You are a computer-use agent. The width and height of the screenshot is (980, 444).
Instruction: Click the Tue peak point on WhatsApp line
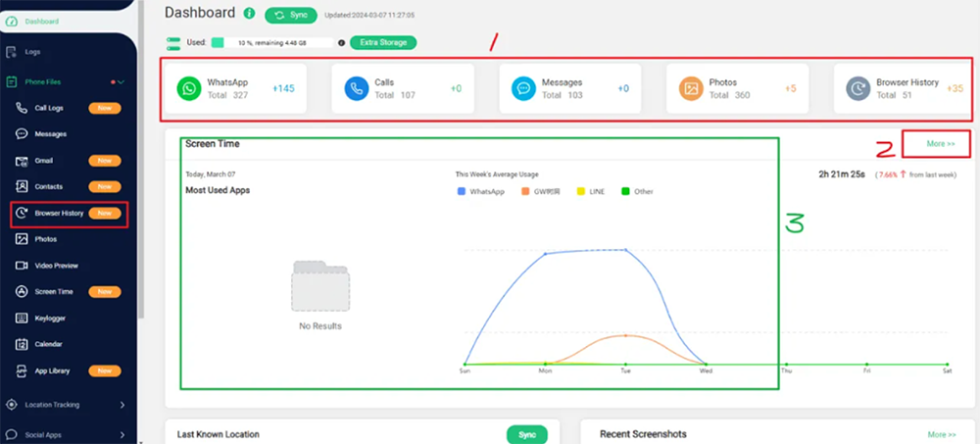click(625, 250)
